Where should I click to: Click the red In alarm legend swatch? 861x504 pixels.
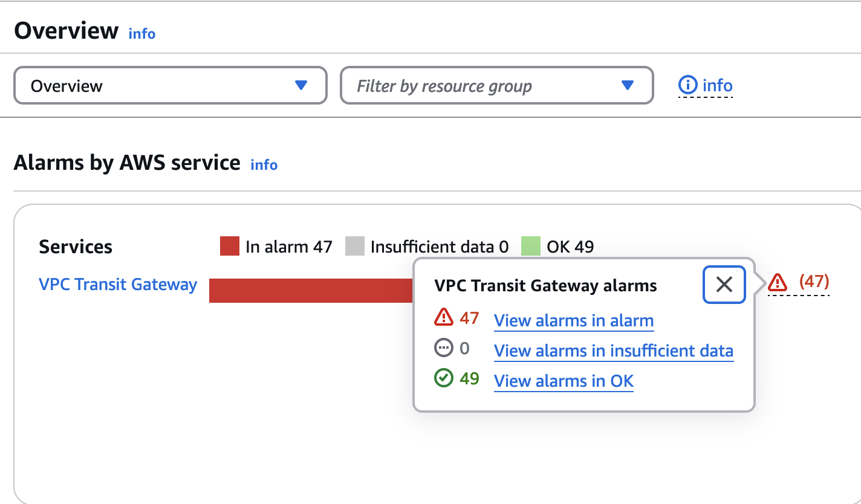click(230, 247)
